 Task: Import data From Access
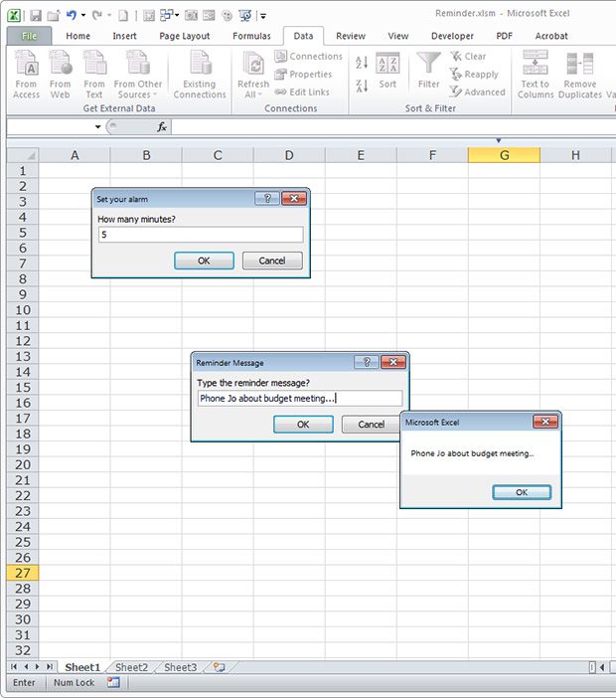(26, 75)
